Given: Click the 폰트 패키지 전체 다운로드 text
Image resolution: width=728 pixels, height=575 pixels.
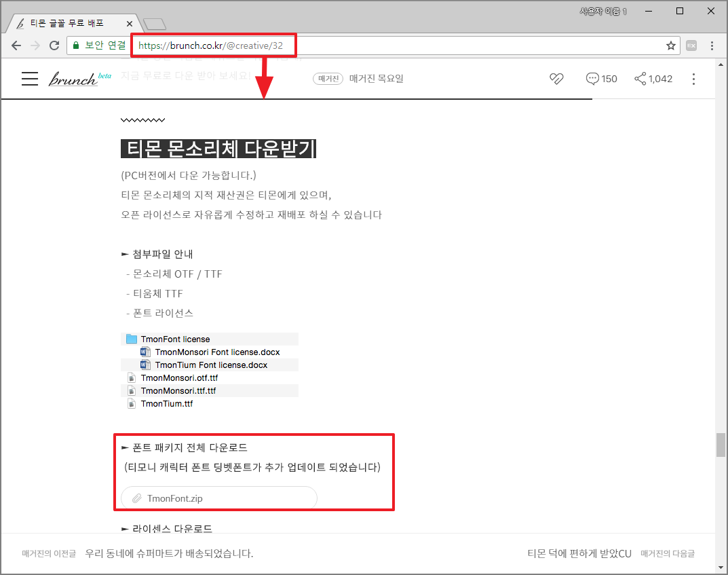Looking at the screenshot, I should click(190, 448).
